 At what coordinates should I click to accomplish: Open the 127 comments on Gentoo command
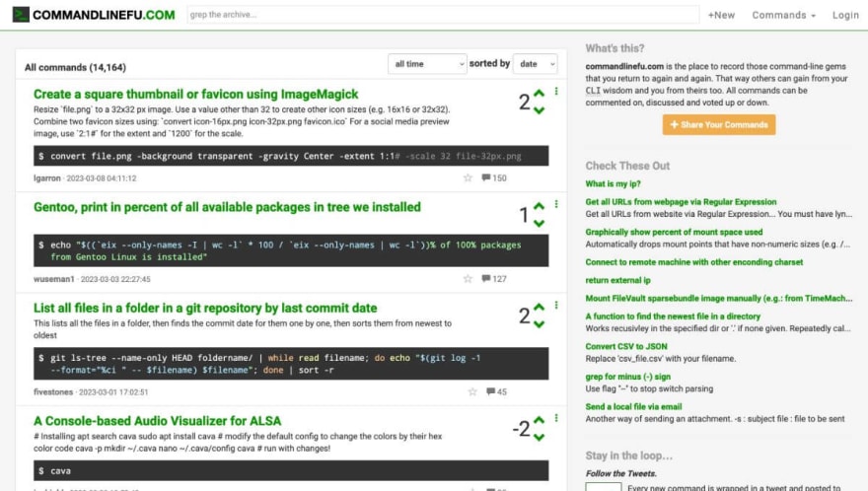pos(494,278)
